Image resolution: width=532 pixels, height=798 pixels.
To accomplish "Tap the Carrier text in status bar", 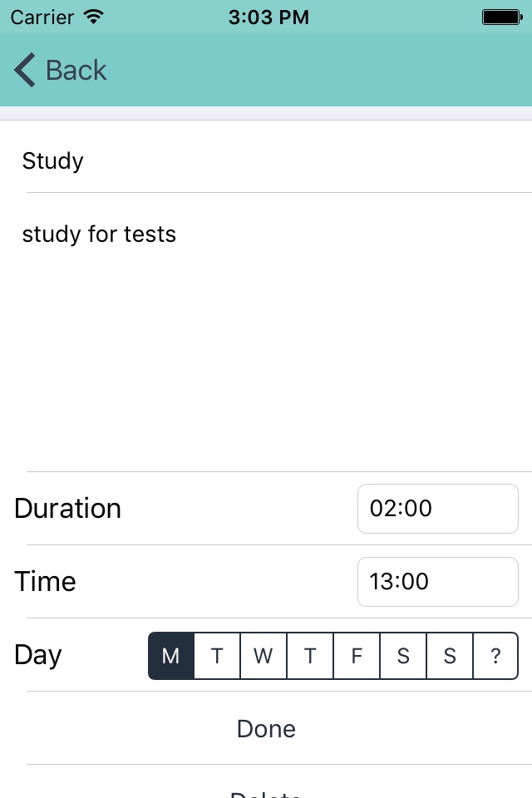I will [42, 17].
